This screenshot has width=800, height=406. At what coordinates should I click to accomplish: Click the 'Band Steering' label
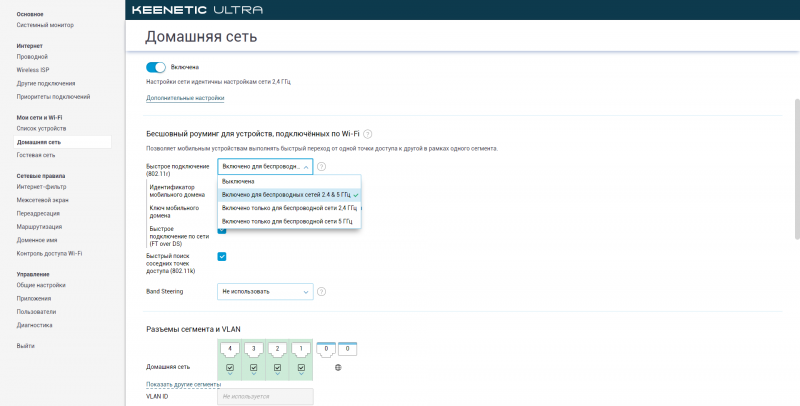tap(164, 292)
